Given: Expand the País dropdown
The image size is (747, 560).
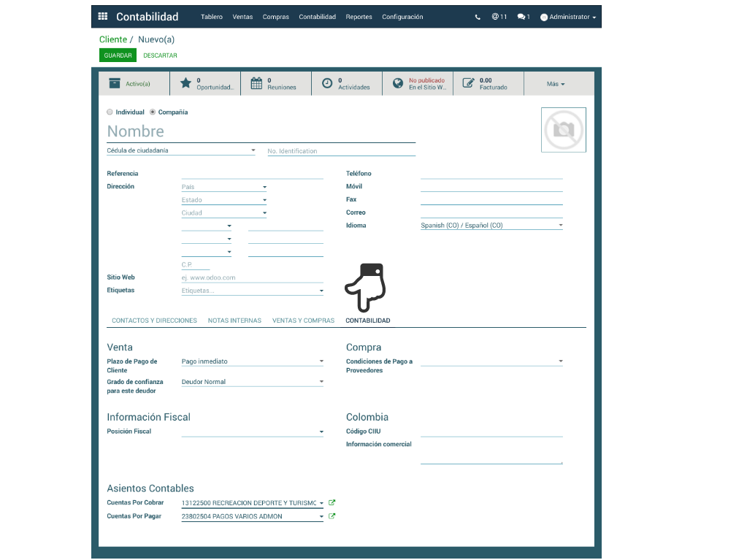Looking at the screenshot, I should 223,187.
